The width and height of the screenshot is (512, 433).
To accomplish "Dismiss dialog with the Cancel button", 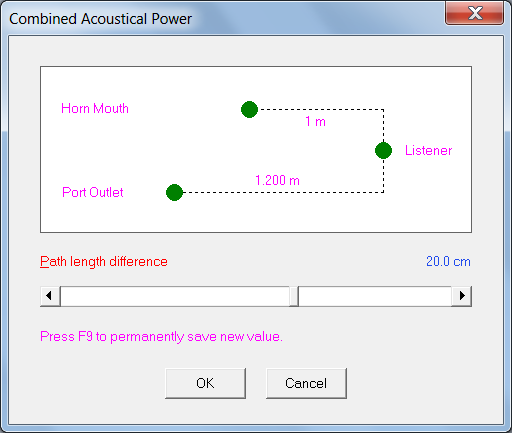I will click(x=306, y=383).
